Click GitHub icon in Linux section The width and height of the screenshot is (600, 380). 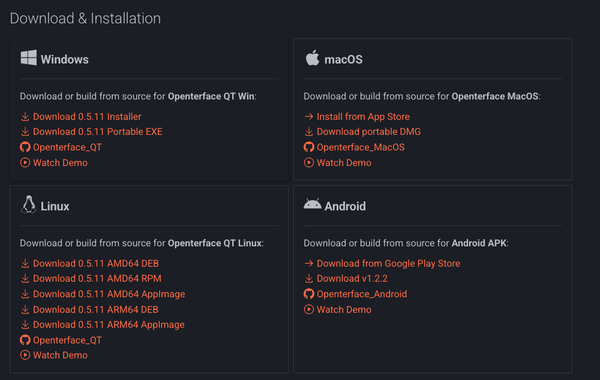(x=25, y=340)
